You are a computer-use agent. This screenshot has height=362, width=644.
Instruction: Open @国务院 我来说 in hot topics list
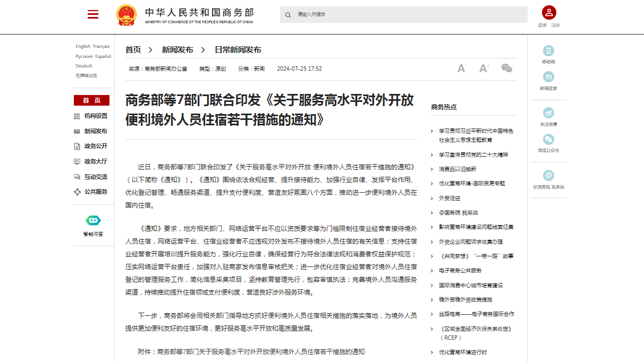458,212
